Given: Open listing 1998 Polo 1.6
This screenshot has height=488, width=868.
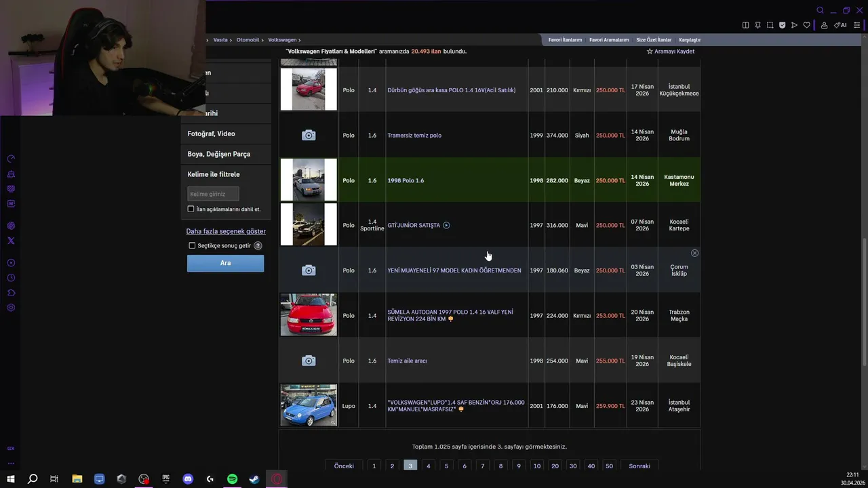Looking at the screenshot, I should pyautogui.click(x=406, y=180).
